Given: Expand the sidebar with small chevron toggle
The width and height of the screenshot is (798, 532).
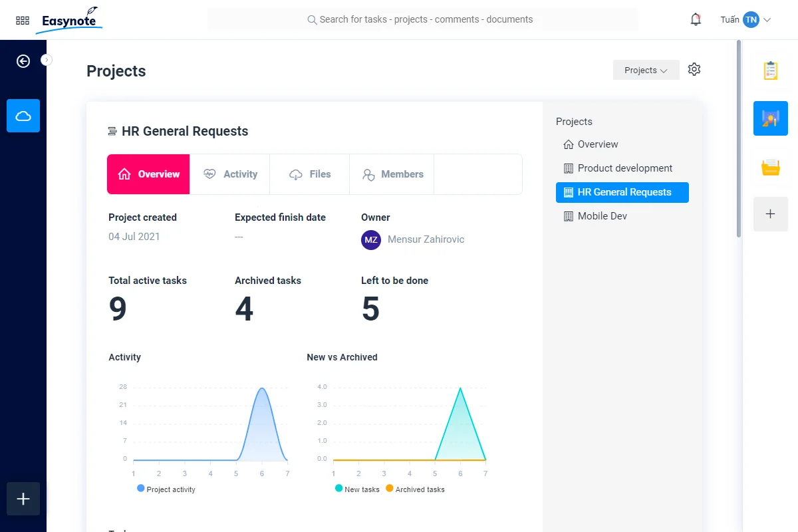Looking at the screenshot, I should coord(47,60).
